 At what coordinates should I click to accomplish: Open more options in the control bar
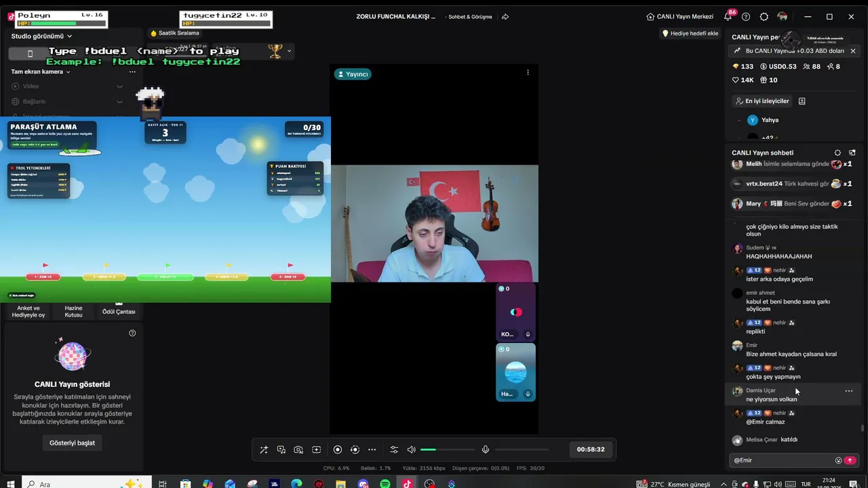pos(372,449)
